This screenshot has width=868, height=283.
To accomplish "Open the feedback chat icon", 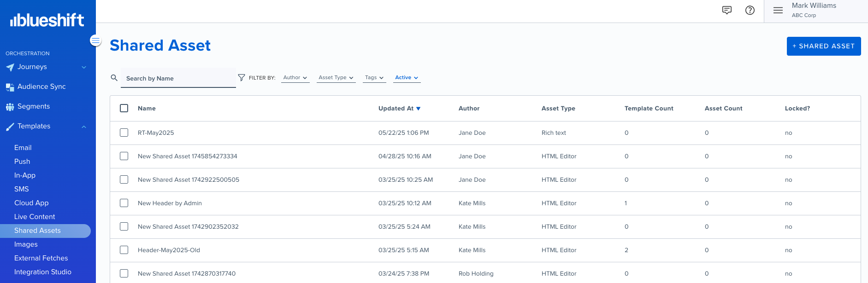I will tap(727, 10).
